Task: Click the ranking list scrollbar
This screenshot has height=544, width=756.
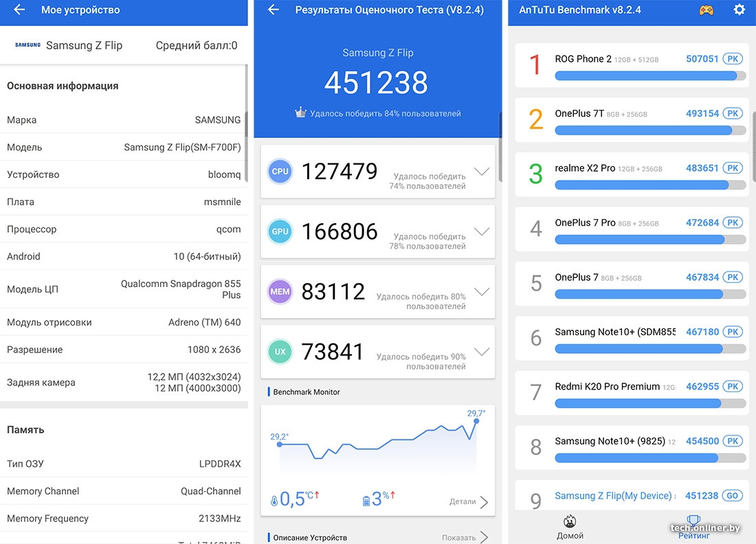Action: tap(754, 147)
